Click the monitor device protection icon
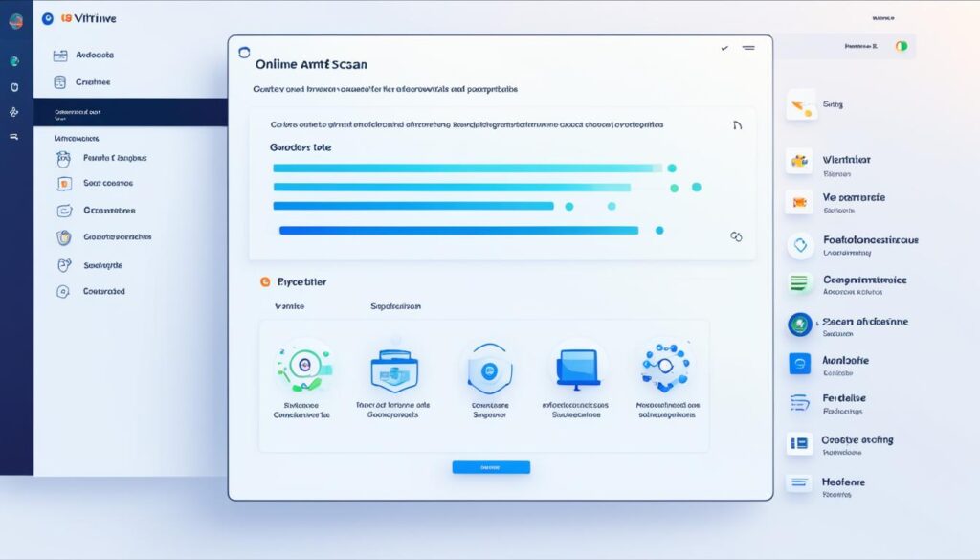Viewport: 980px width, 560px height. (577, 367)
